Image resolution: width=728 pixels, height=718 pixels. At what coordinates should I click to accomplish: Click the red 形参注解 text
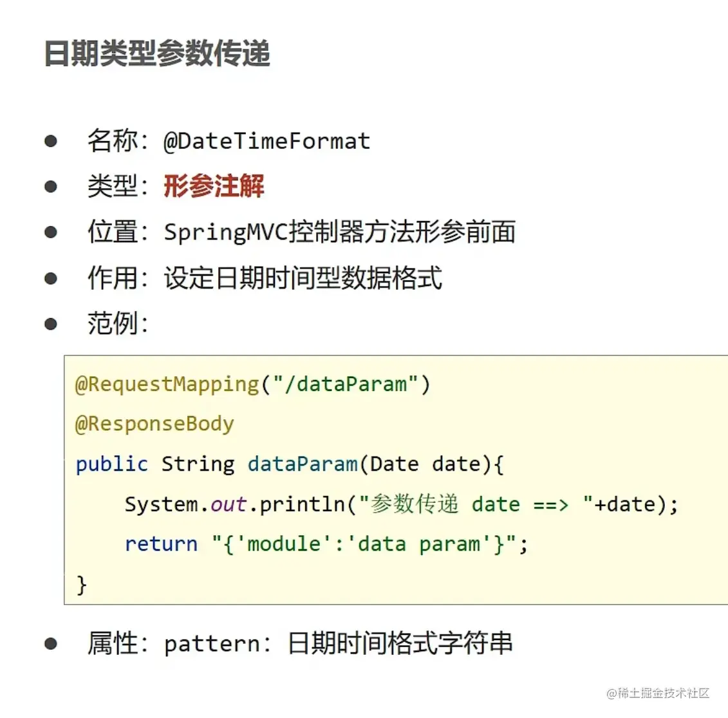(214, 186)
